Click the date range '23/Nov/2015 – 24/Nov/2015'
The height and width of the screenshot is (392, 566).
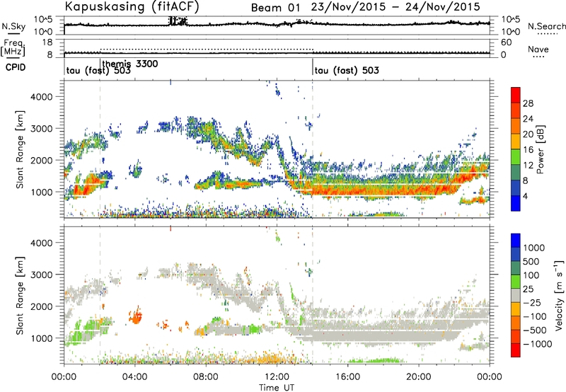click(395, 6)
